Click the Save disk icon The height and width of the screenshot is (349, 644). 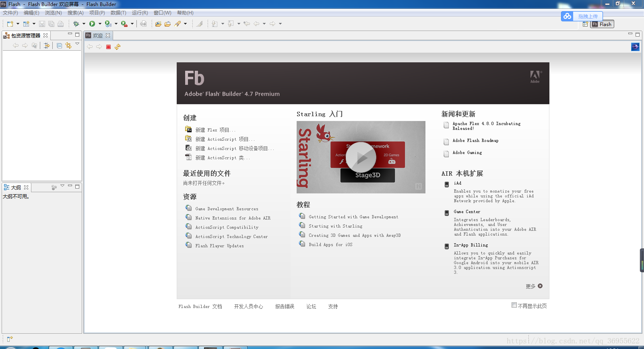(x=42, y=24)
